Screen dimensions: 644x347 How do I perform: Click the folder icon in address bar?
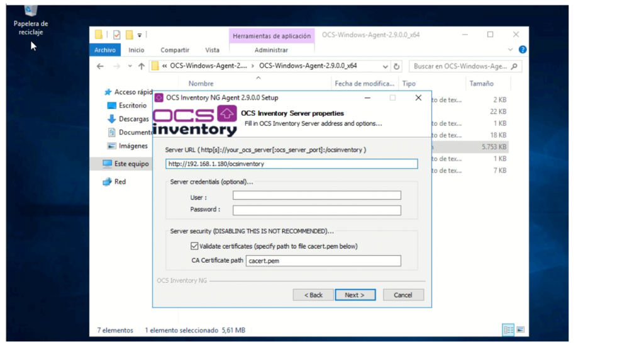[x=155, y=65]
